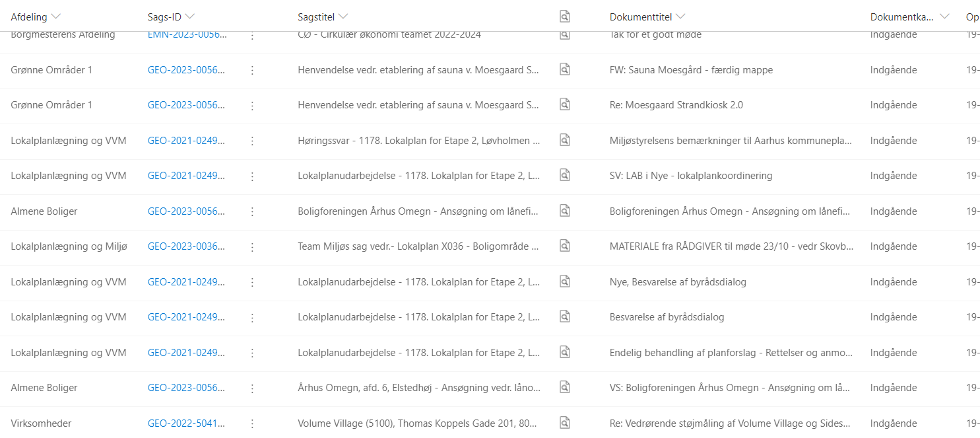Image resolution: width=980 pixels, height=438 pixels.
Task: Expand the Afdeling column filter
Action: point(55,17)
